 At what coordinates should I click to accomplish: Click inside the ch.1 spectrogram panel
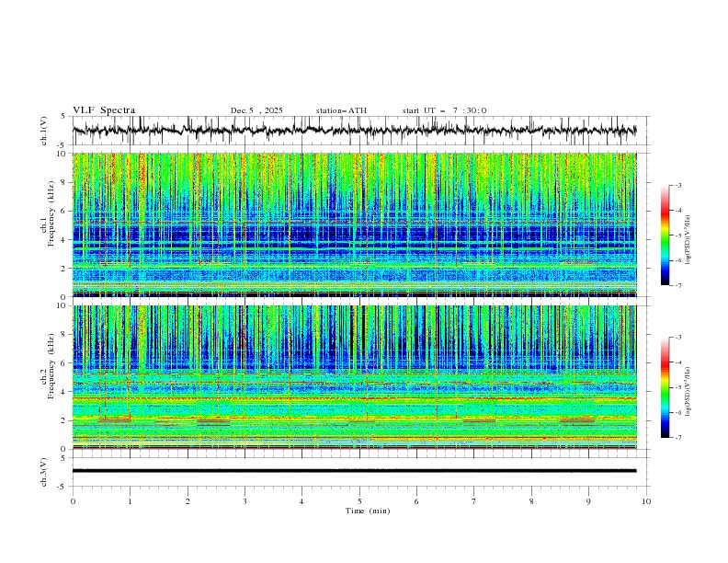click(x=354, y=224)
